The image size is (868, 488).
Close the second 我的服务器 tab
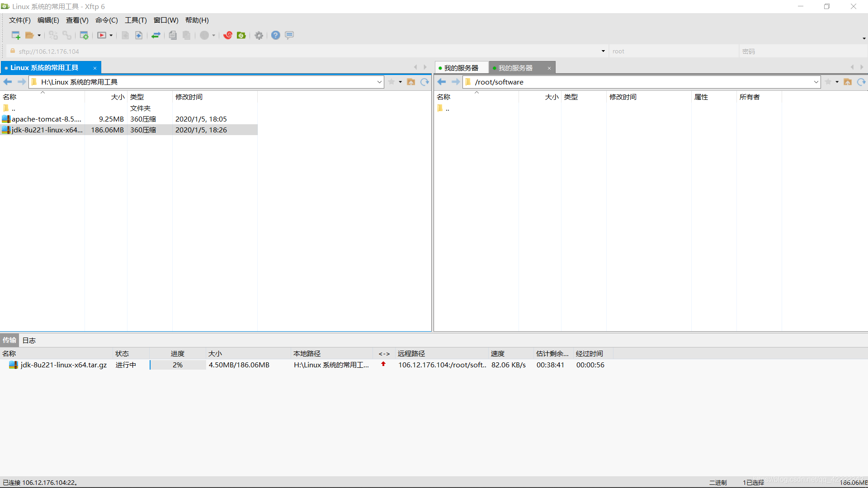549,68
